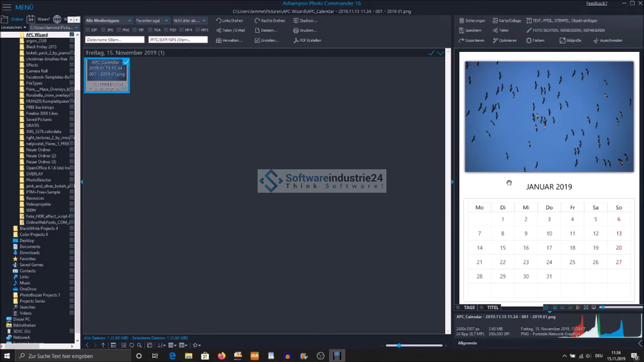Open the Lesezeichen bookmarks dropdown
The image size is (644, 362).
pyautogui.click(x=14, y=27)
